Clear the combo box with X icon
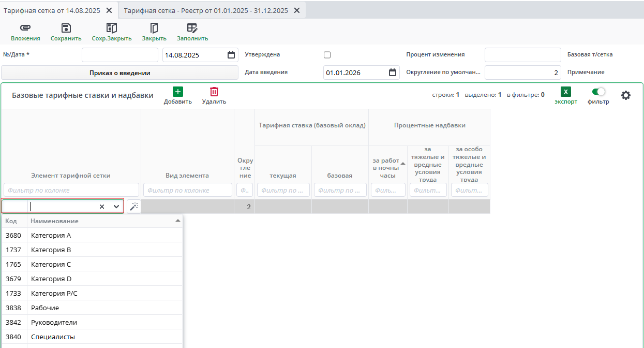644x348 pixels. [102, 207]
